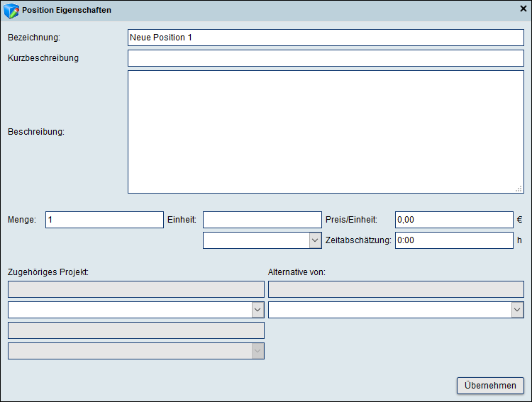
Task: Click the Preis/Einheit price field
Action: click(453, 220)
